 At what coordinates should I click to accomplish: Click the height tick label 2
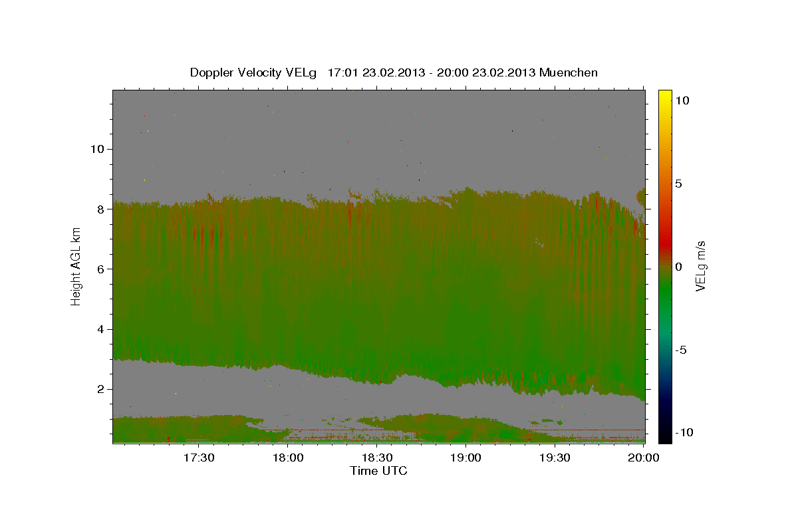point(101,389)
